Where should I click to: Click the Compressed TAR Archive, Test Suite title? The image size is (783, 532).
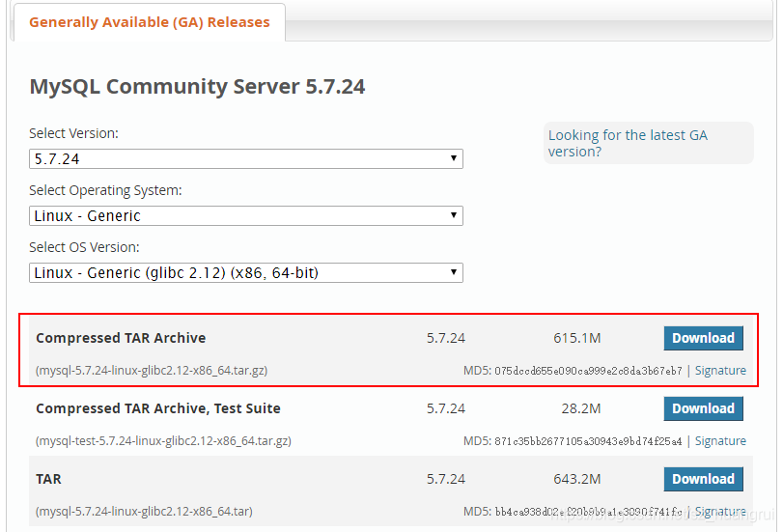(x=158, y=408)
